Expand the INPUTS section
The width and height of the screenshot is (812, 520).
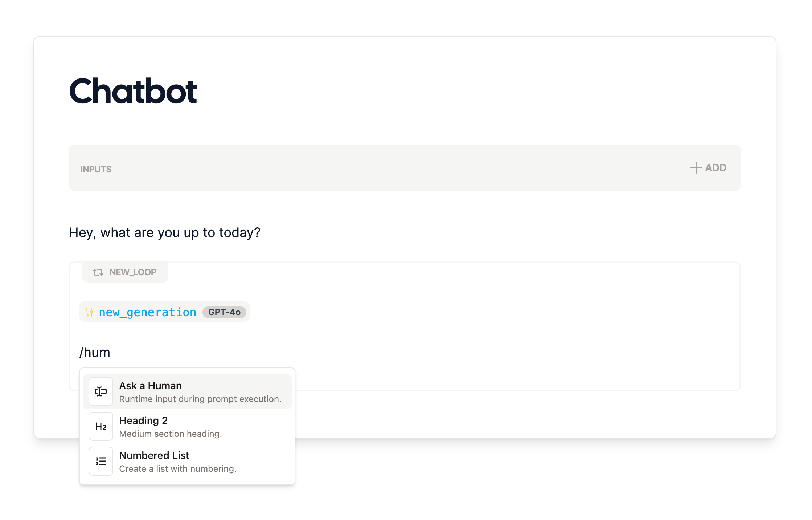coord(96,168)
